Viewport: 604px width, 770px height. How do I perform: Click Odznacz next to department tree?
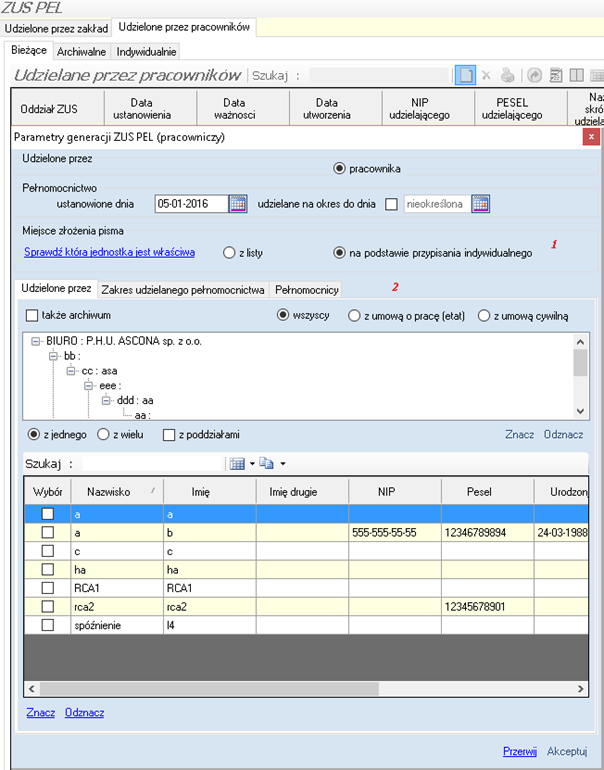[x=563, y=435]
